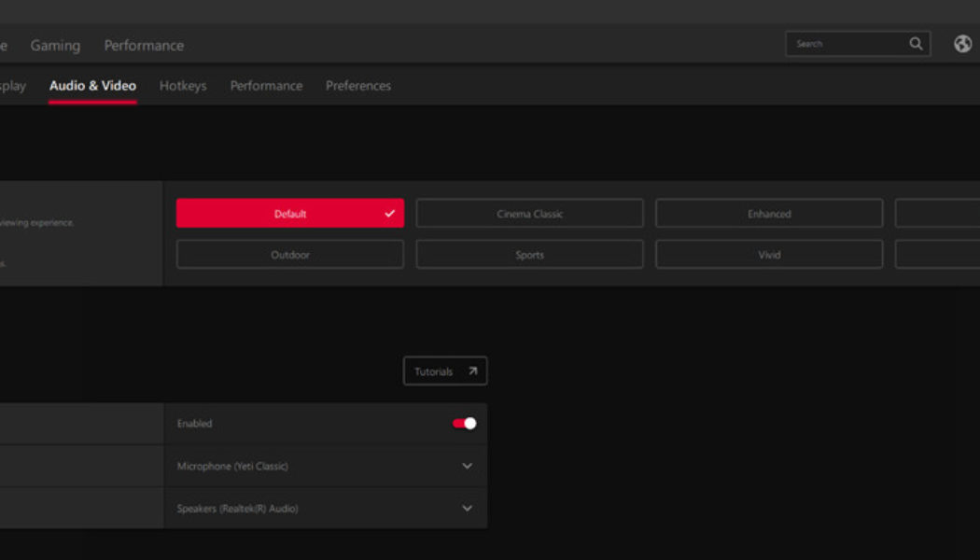This screenshot has height=560, width=980.
Task: Open the top-level Performance menu
Action: tap(144, 45)
